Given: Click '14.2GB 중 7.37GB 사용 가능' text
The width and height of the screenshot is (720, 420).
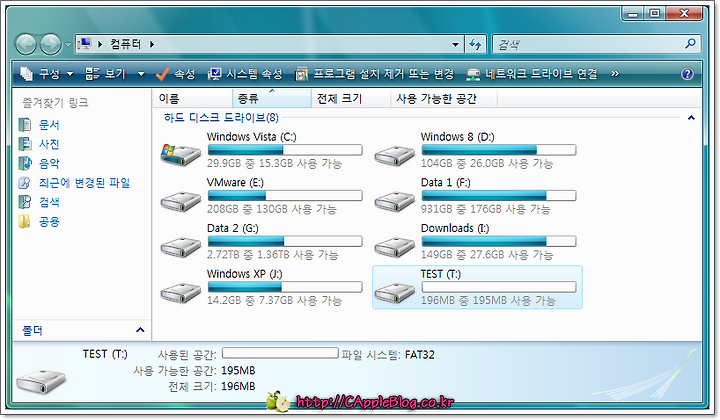Looking at the screenshot, I should [x=274, y=301].
